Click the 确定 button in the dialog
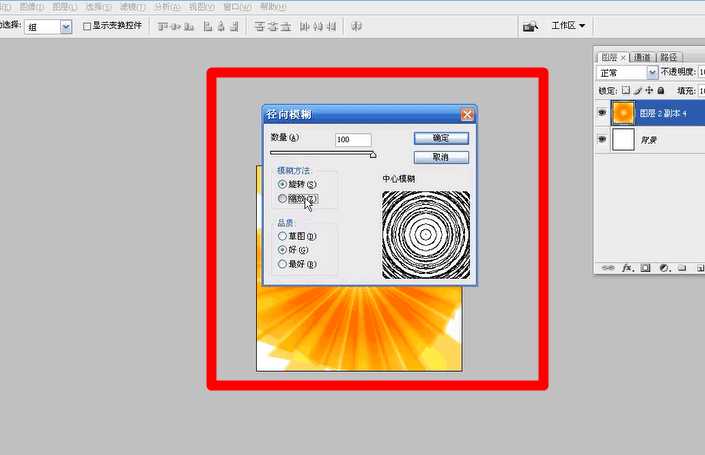 pyautogui.click(x=441, y=138)
